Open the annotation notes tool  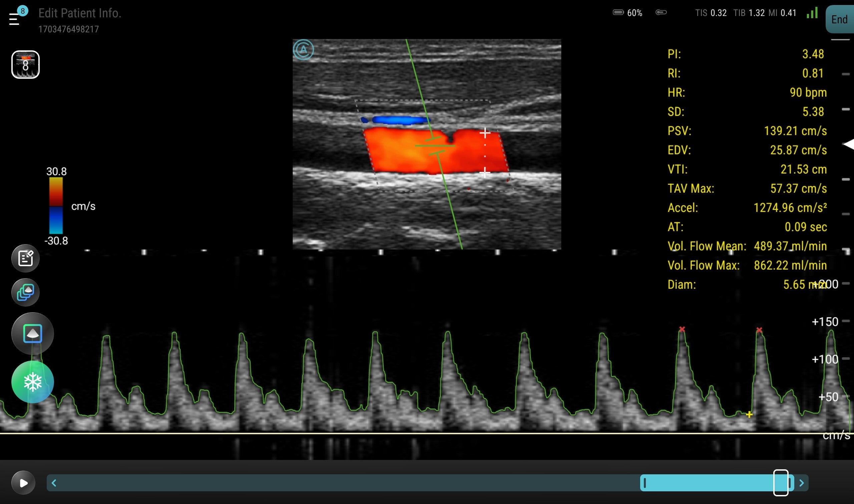[25, 258]
